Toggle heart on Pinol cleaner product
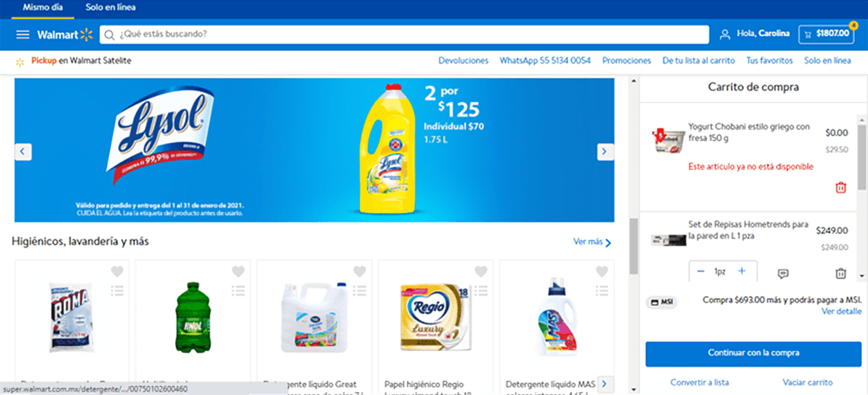The height and width of the screenshot is (395, 868). [238, 271]
